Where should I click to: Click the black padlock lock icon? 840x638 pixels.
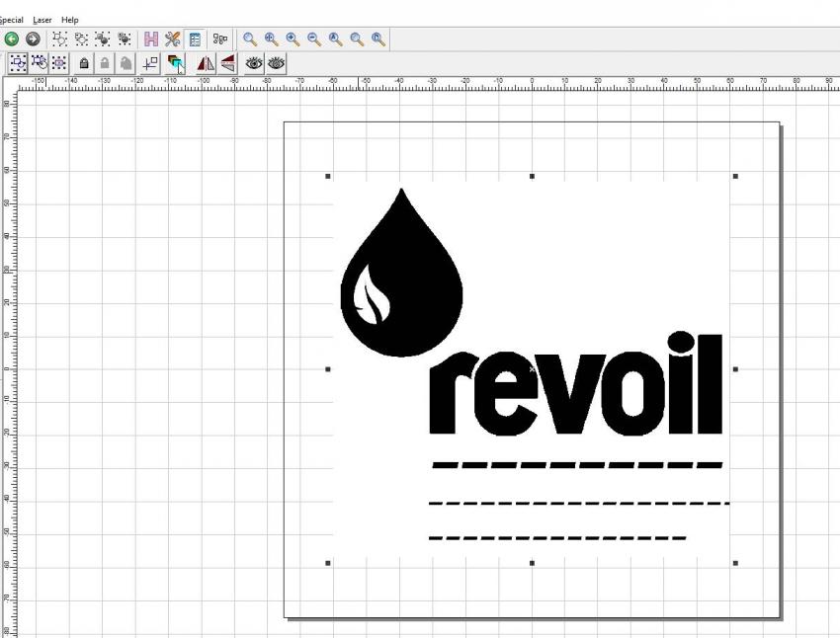click(85, 63)
